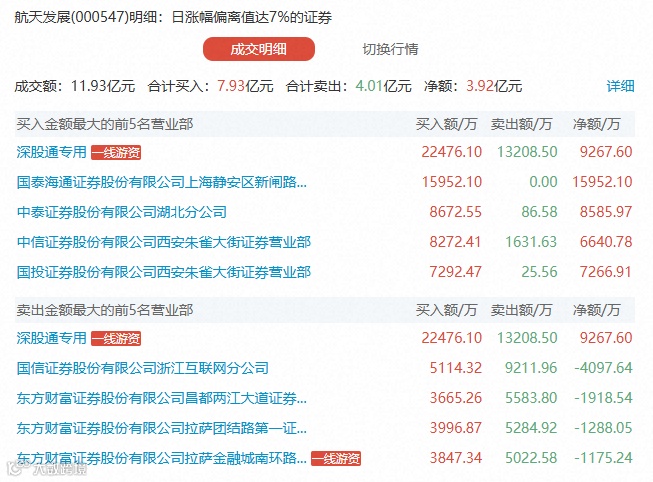Click 一线游资 tag in sellers 深股通专用 row
The image size is (653, 482).
[x=116, y=338]
